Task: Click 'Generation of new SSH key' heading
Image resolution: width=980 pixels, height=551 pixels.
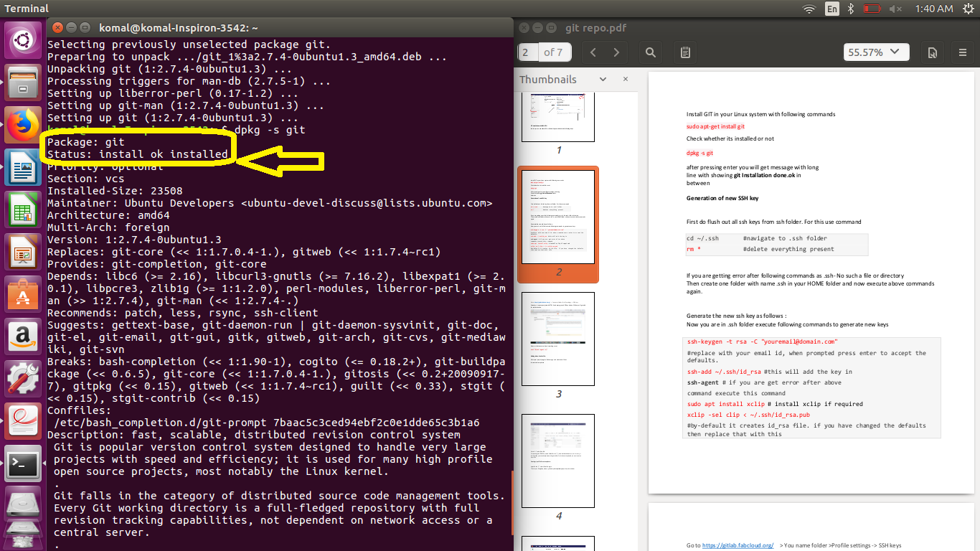Action: [722, 198]
